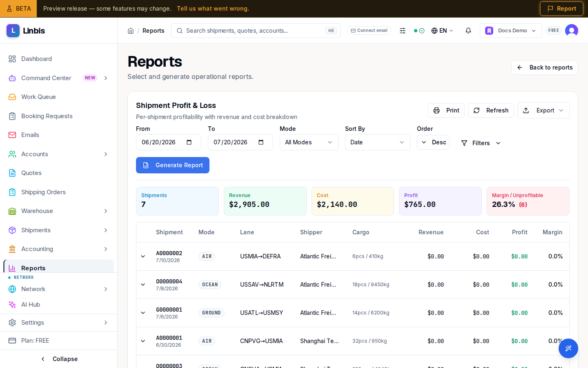Screen dimensions: 588x368
Task: Open Quotes in the sidebar
Action: (x=59, y=173)
